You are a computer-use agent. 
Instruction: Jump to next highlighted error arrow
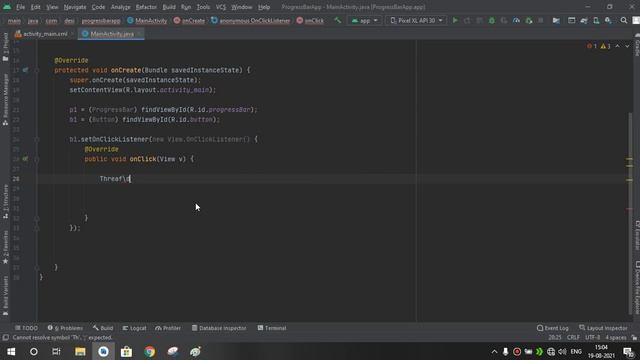click(x=627, y=46)
